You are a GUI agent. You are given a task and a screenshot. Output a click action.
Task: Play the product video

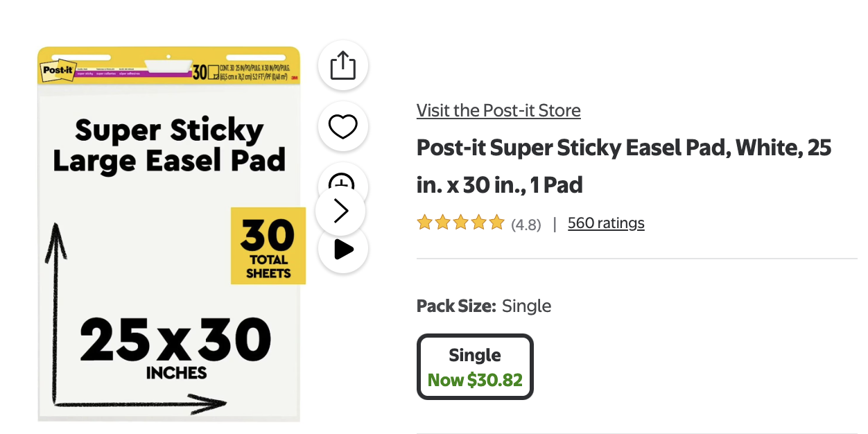pyautogui.click(x=343, y=250)
